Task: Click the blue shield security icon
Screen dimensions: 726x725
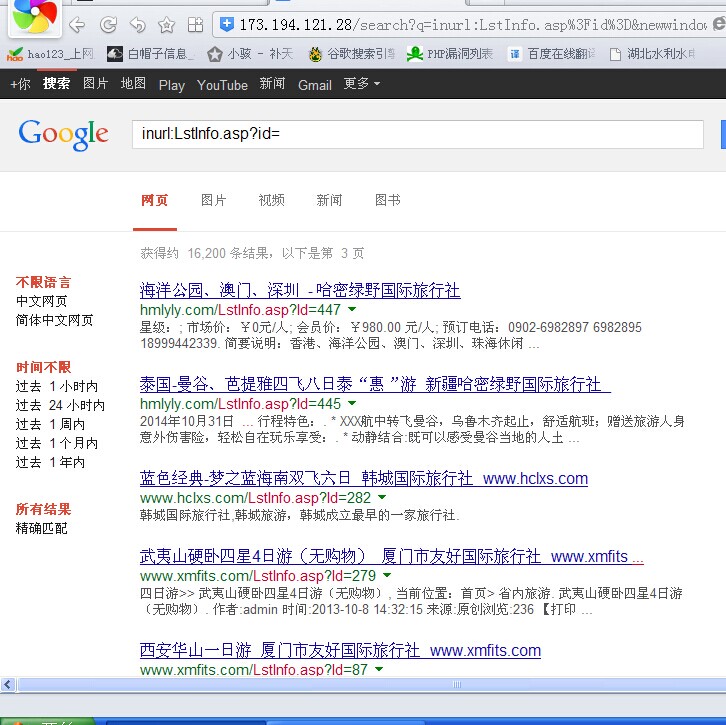Action: [x=226, y=24]
